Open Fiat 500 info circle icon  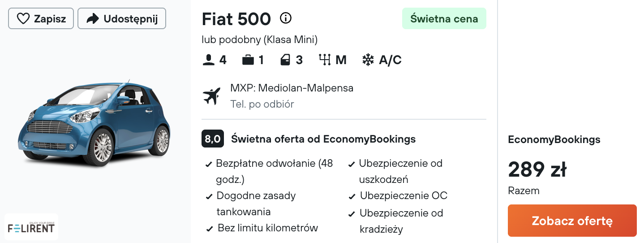(285, 18)
